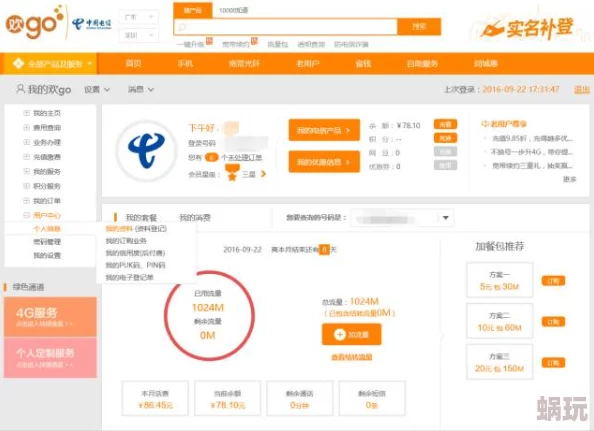Open the province dropdown 广东
Image resolution: width=594 pixels, height=431 pixels.
pos(139,17)
